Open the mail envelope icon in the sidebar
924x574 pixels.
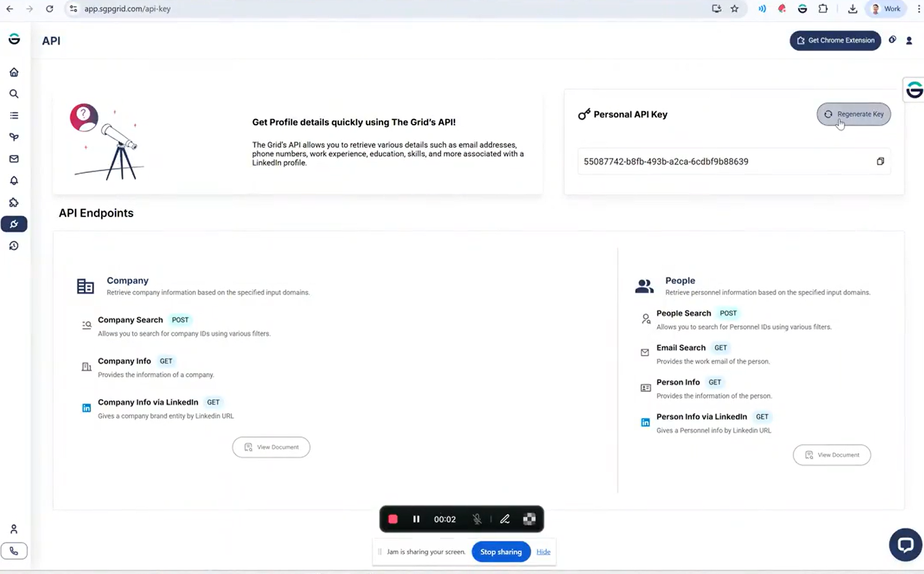(14, 158)
